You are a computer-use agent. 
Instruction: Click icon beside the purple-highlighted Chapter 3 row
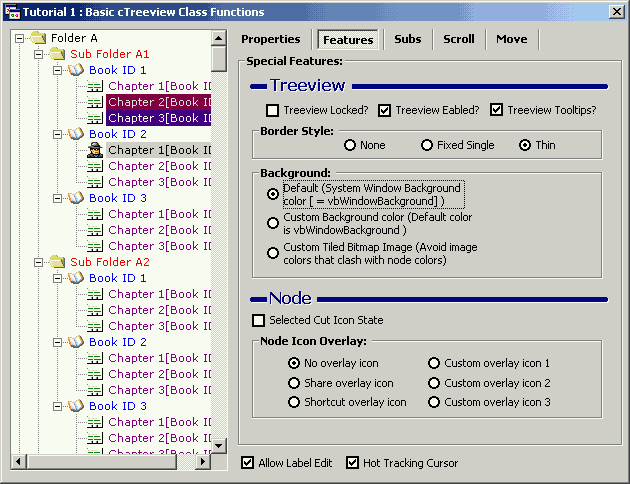pos(95,118)
